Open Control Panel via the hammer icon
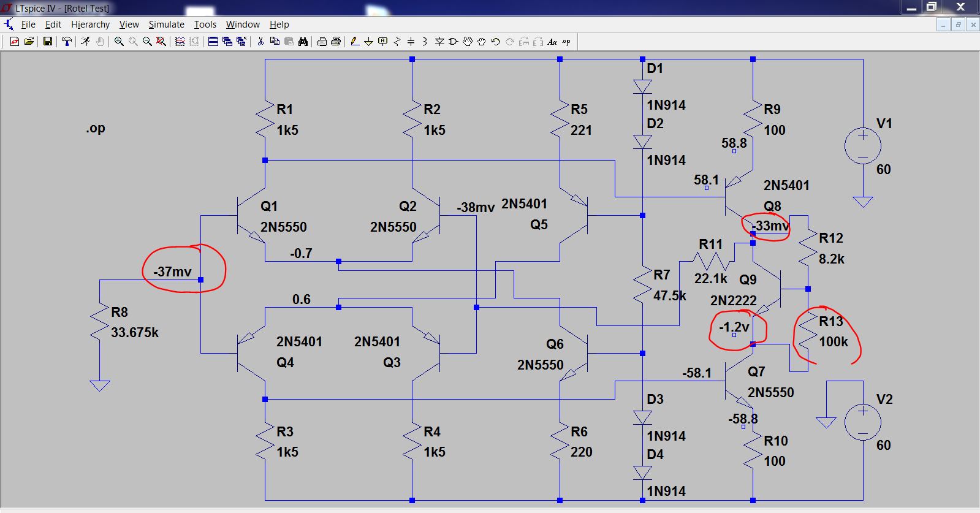The image size is (980, 513). pyautogui.click(x=67, y=42)
